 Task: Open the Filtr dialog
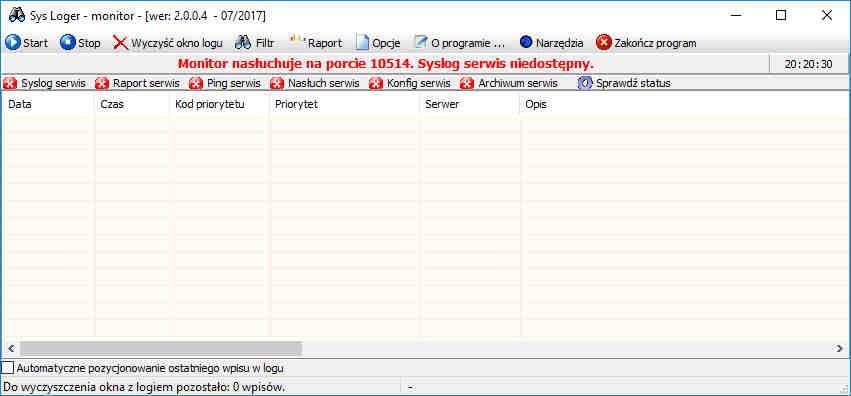pos(265,43)
